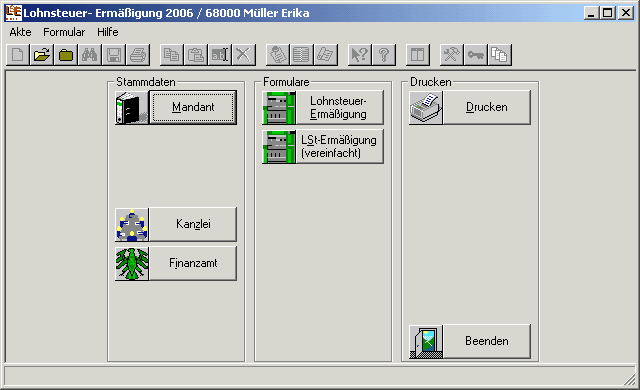Open the Lohnsteuer-Ermäßigung form
The width and height of the screenshot is (640, 390).
pyautogui.click(x=338, y=107)
